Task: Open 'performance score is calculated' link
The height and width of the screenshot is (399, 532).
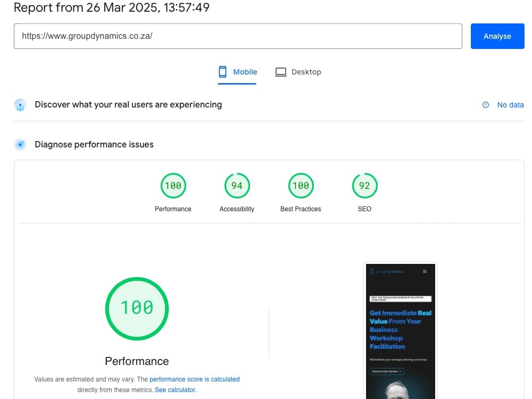Action: coord(194,379)
